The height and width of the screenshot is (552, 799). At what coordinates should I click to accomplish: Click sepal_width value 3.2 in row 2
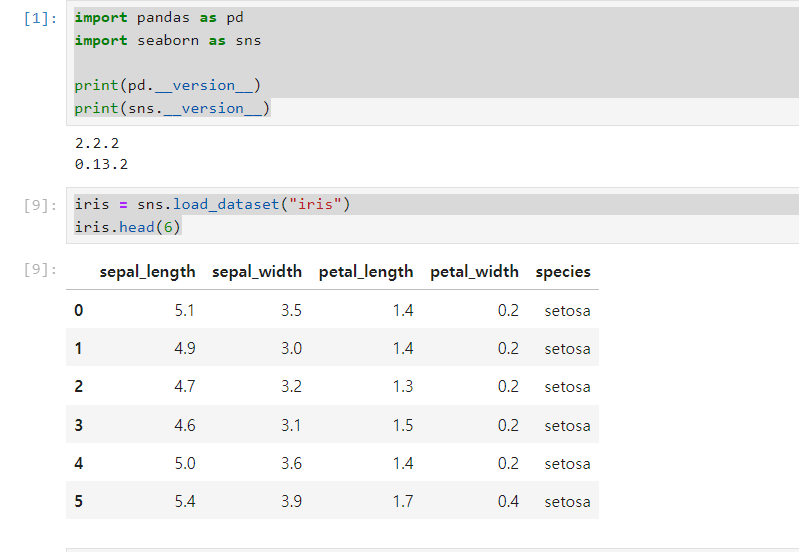[x=291, y=387]
